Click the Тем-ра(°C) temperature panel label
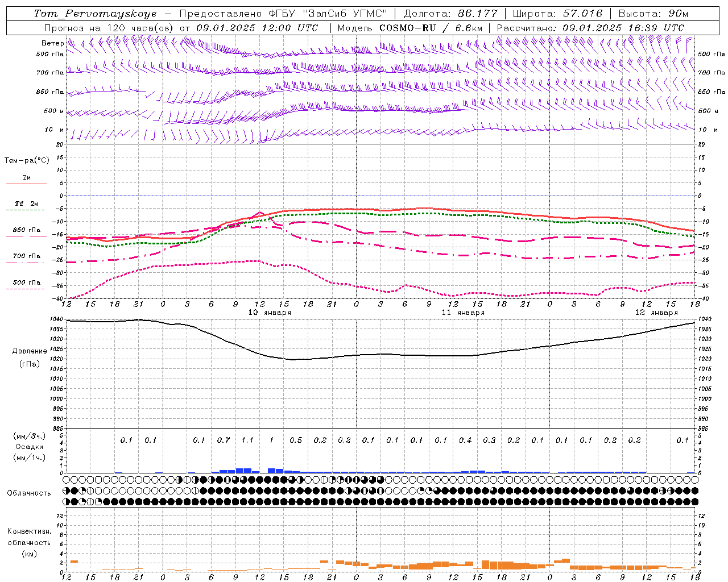Image resolution: width=728 pixels, height=582 pixels. (x=27, y=160)
